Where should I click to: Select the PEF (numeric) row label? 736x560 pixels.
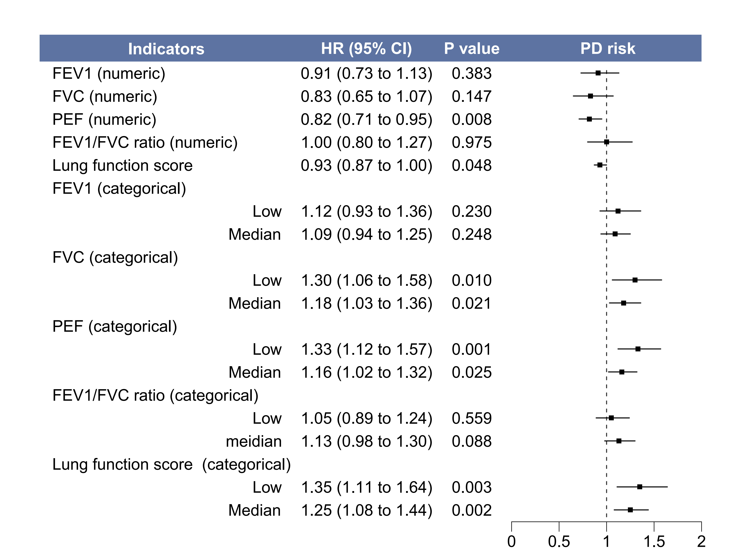(104, 119)
